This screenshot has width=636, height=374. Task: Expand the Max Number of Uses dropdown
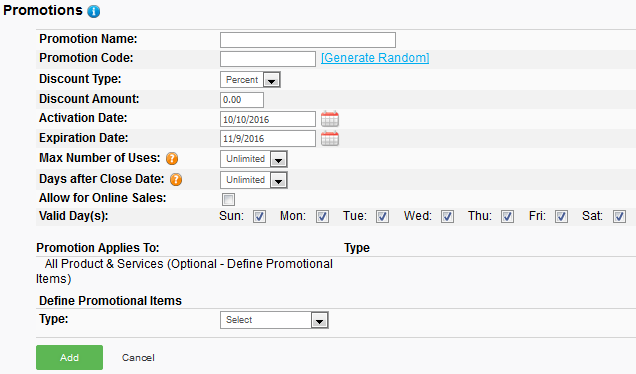coord(254,159)
